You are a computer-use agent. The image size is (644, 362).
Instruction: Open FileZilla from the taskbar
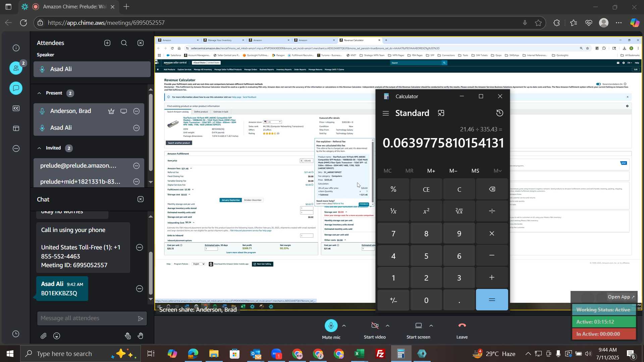point(380,354)
